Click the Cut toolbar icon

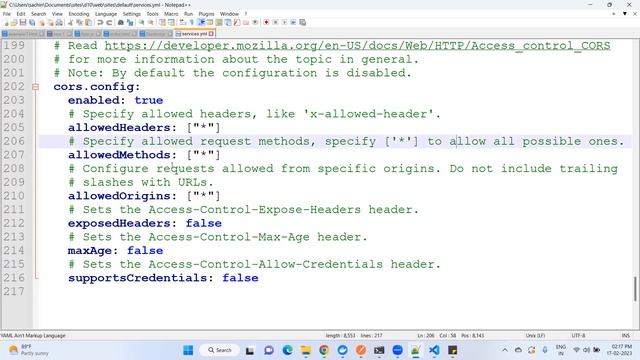(x=70, y=22)
